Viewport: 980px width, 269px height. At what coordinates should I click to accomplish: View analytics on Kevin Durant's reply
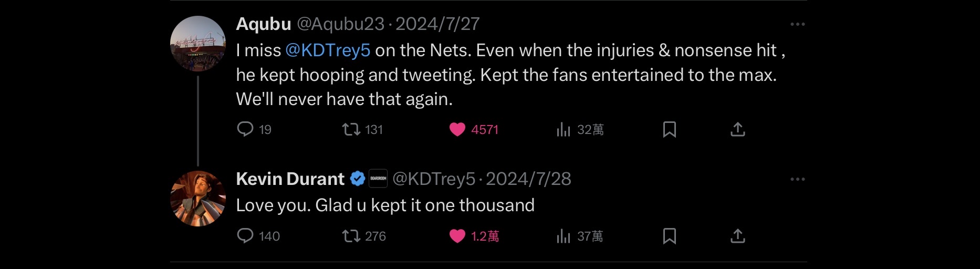[x=564, y=236]
